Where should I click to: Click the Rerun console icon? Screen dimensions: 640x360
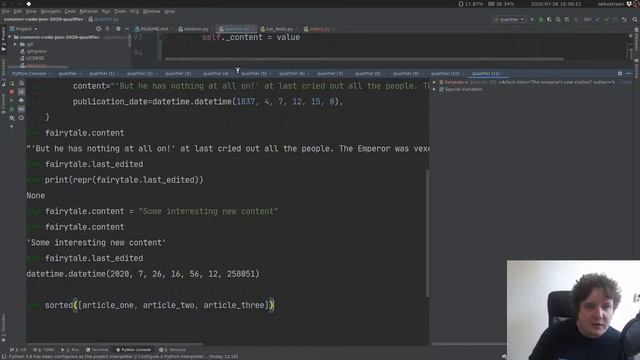coord(12,83)
